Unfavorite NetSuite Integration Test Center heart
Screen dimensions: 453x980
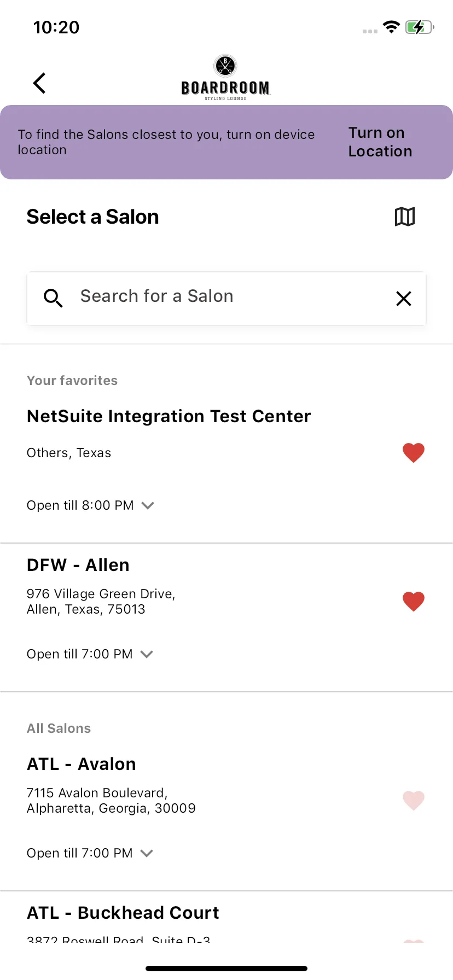tap(414, 453)
